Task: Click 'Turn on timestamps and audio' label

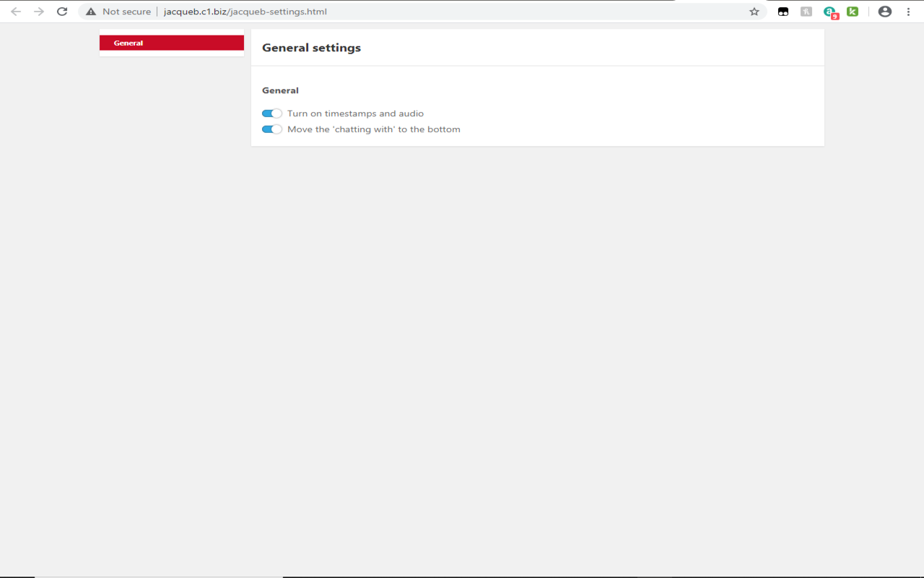Action: (355, 113)
